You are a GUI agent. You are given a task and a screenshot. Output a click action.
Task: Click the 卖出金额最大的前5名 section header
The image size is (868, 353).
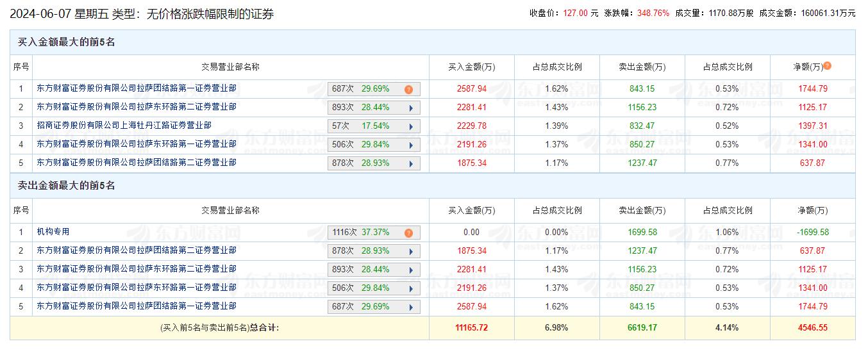click(x=66, y=186)
